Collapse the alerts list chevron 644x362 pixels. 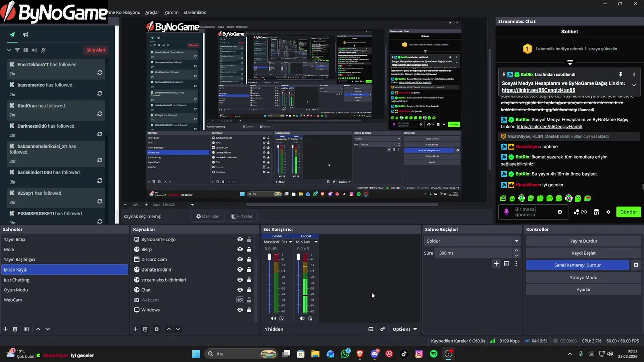click(9, 50)
